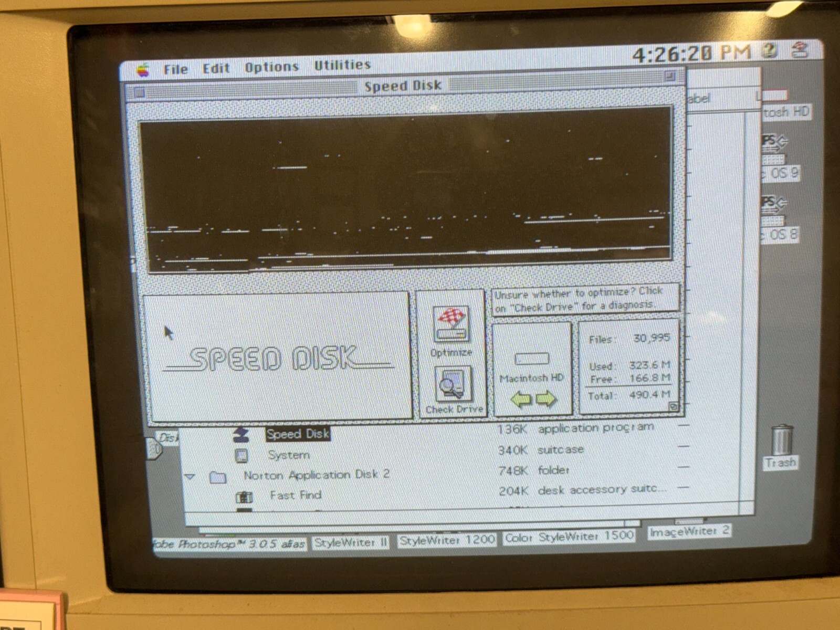The height and width of the screenshot is (630, 840).
Task: Click the small icon beside Total value
Action: tap(673, 406)
